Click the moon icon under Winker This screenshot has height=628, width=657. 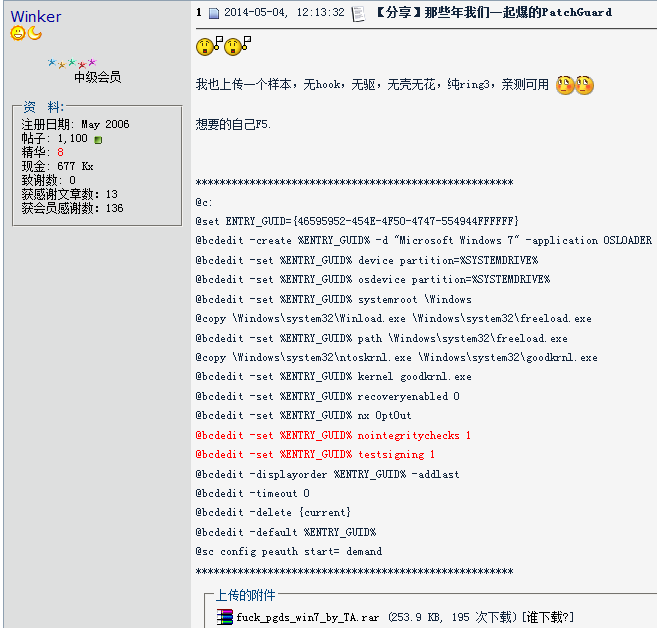(x=35, y=33)
